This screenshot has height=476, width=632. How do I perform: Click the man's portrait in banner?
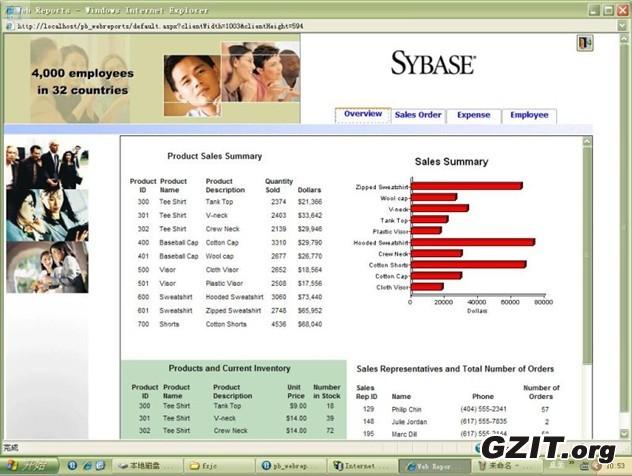click(192, 85)
